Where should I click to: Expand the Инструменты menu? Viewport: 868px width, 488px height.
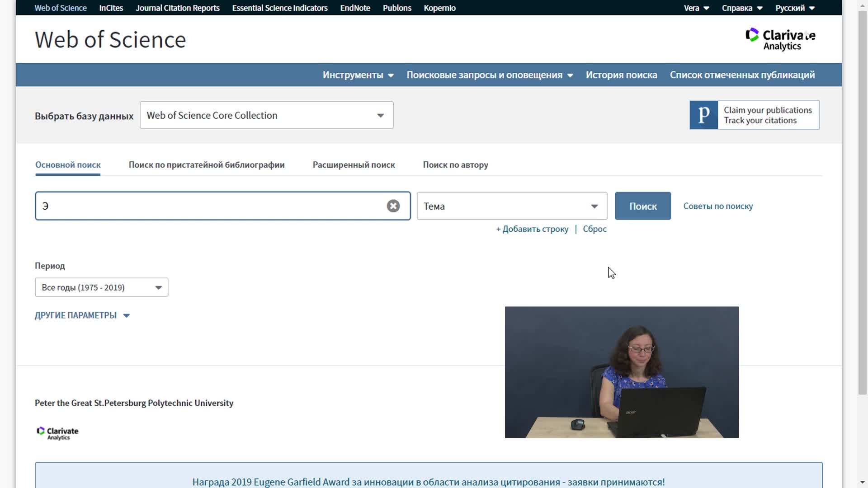click(x=358, y=75)
